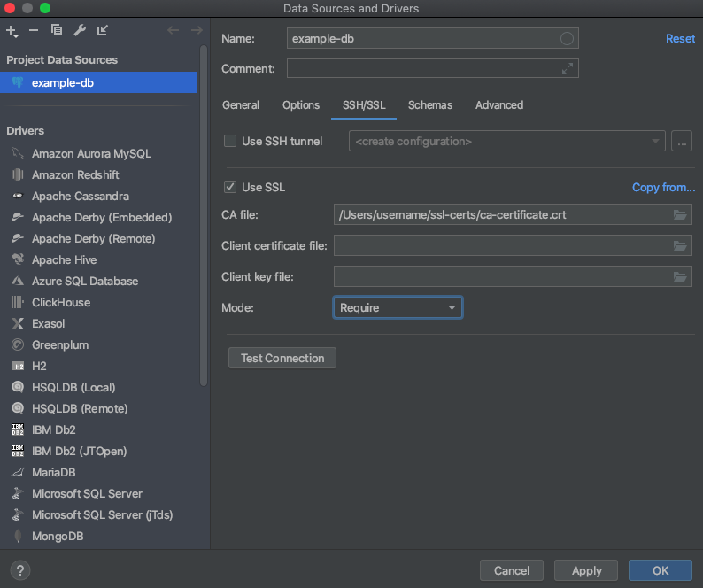Select the SSH/SSL tab
Image resolution: width=703 pixels, height=588 pixels.
point(364,105)
